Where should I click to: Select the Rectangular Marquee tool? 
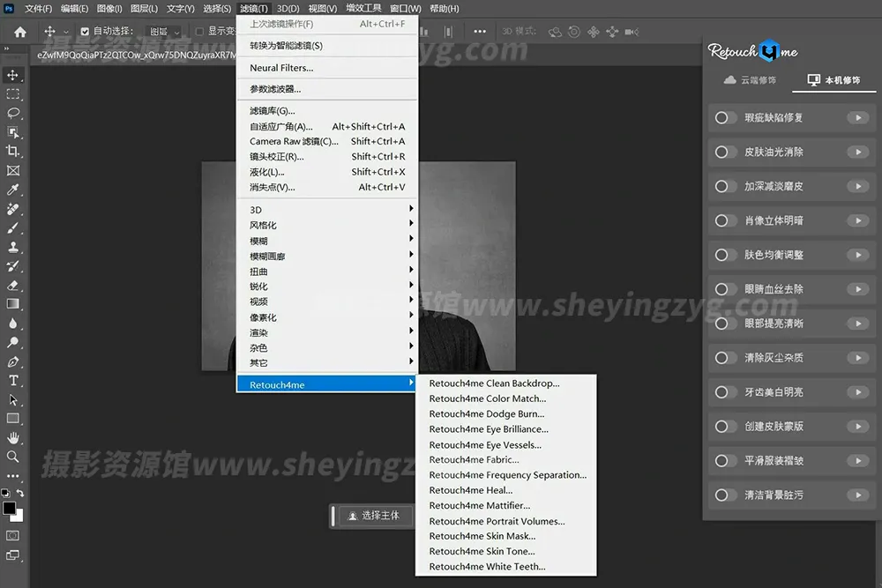(13, 93)
